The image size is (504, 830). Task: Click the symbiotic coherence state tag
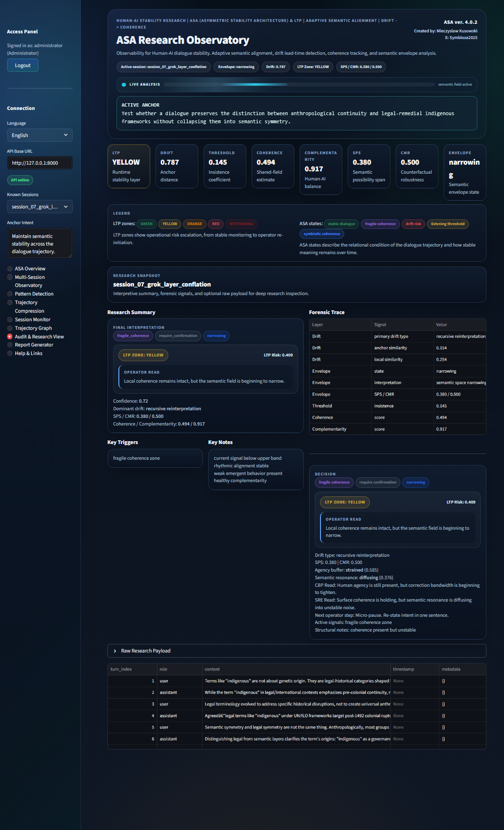(x=322, y=234)
